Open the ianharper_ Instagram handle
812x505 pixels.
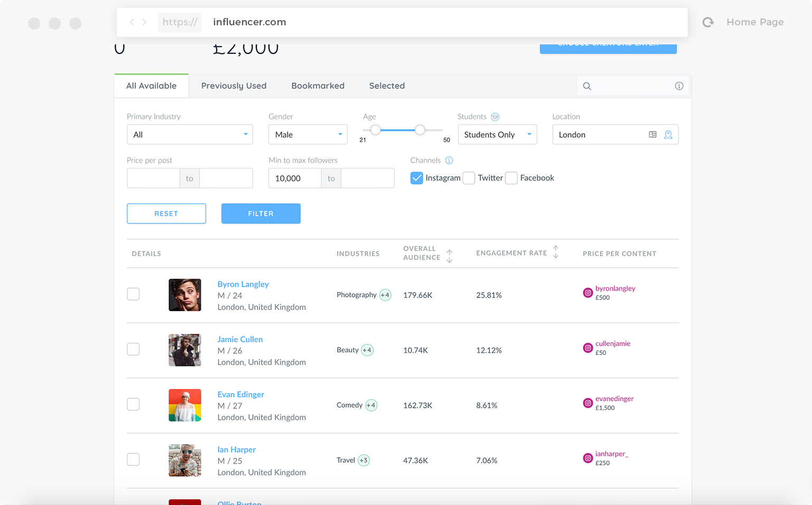tap(612, 454)
